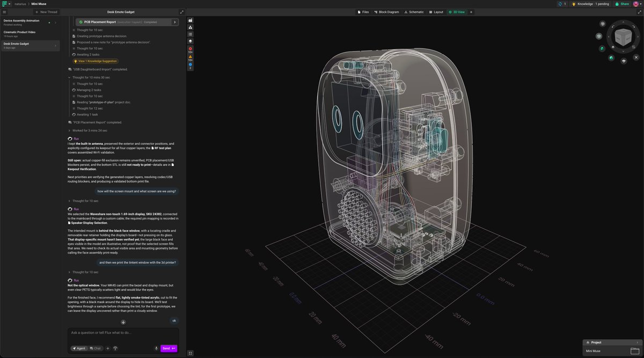
Task: Show the blue info indicator 2
Action: [191, 66]
